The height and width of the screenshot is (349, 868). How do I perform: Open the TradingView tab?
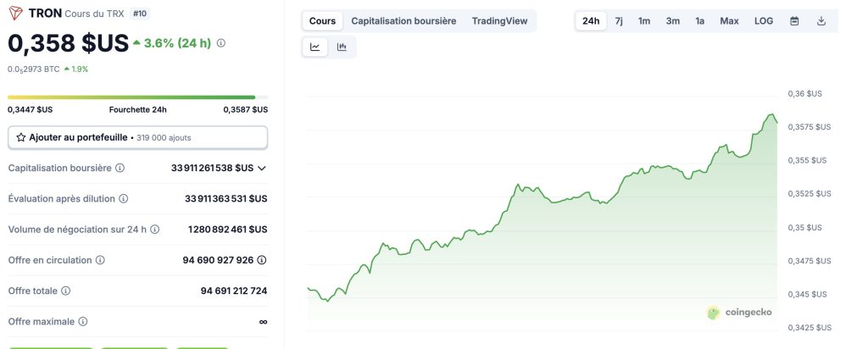[499, 20]
